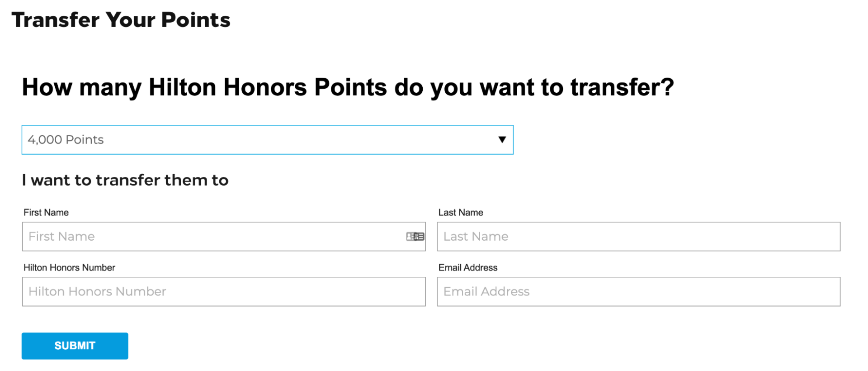Open the points amount dropdown arrow
The height and width of the screenshot is (371, 868).
[502, 139]
